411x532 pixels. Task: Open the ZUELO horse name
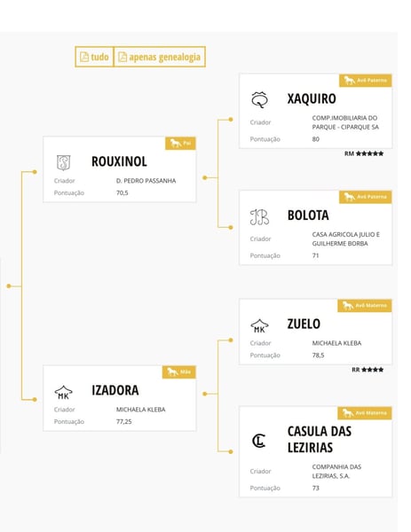point(304,324)
